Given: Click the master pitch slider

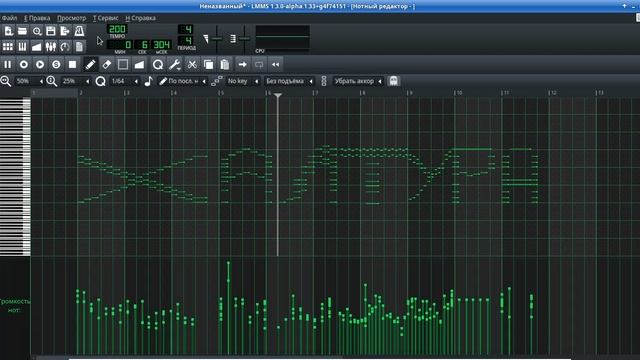Looking at the screenshot, I should 244,39.
